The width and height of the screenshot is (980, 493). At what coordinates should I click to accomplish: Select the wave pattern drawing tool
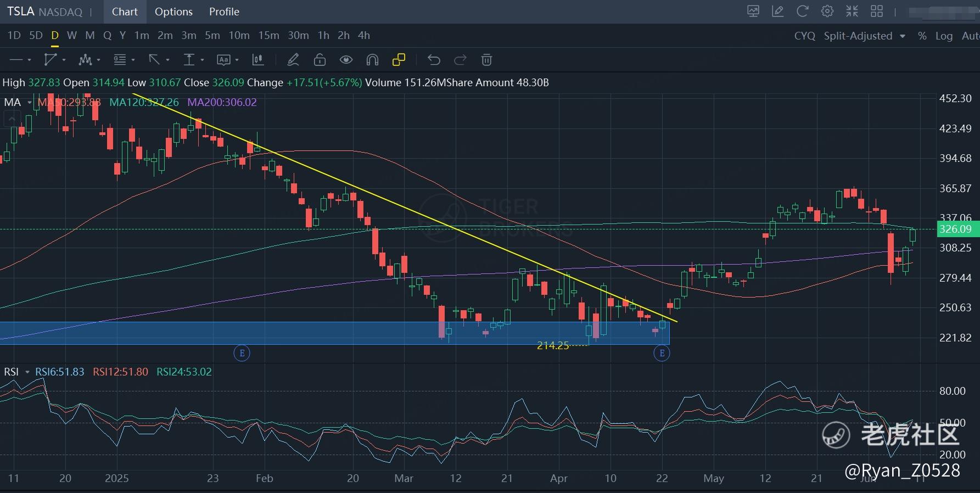coord(85,60)
